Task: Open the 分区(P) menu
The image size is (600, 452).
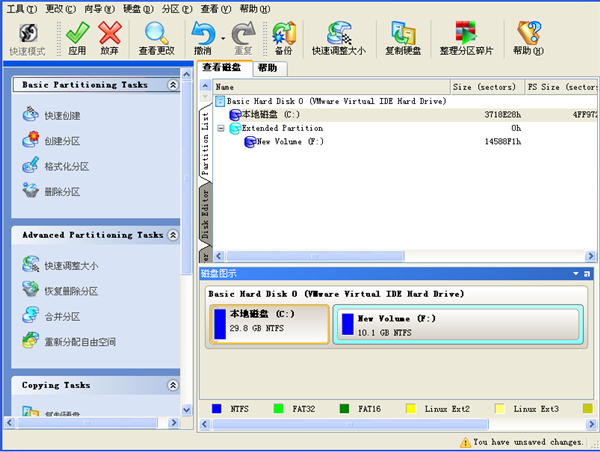Action: point(177,8)
